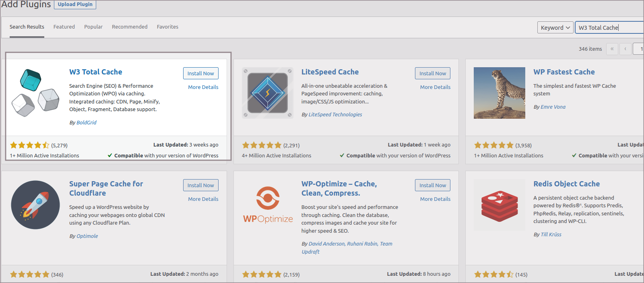Click the LiteSpeed Cache plugin icon
Image resolution: width=644 pixels, height=283 pixels.
(x=267, y=93)
